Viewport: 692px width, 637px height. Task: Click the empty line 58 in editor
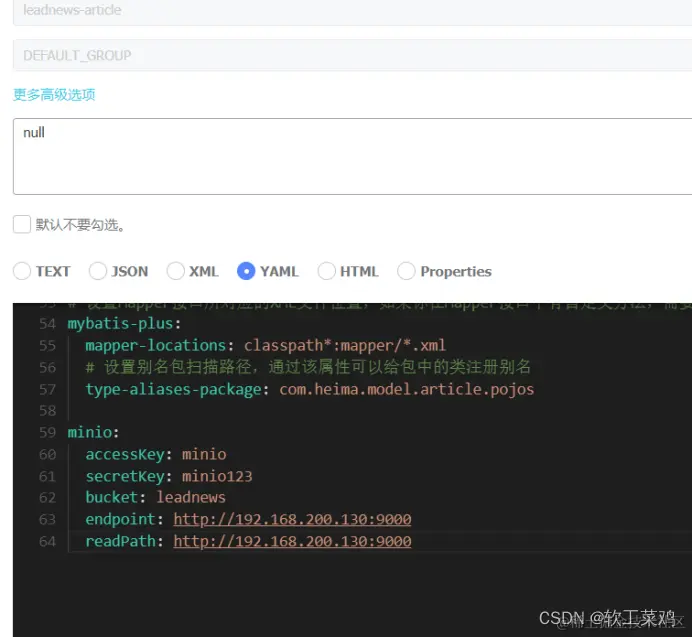pos(380,411)
